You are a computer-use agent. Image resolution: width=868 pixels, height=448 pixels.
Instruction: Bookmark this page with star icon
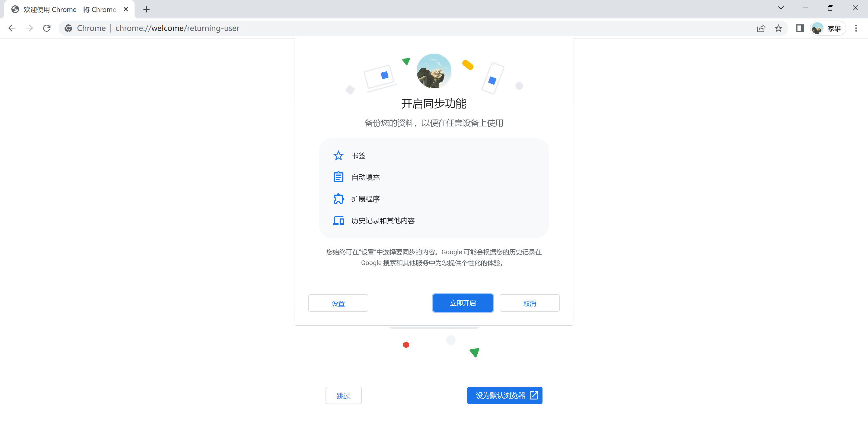coord(778,28)
